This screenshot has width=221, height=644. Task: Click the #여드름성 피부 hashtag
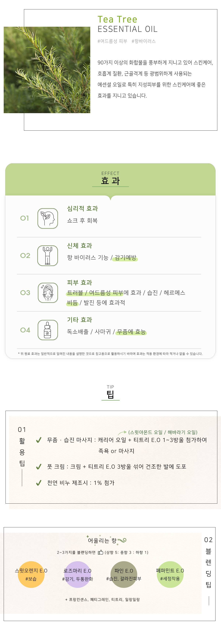click(x=112, y=41)
